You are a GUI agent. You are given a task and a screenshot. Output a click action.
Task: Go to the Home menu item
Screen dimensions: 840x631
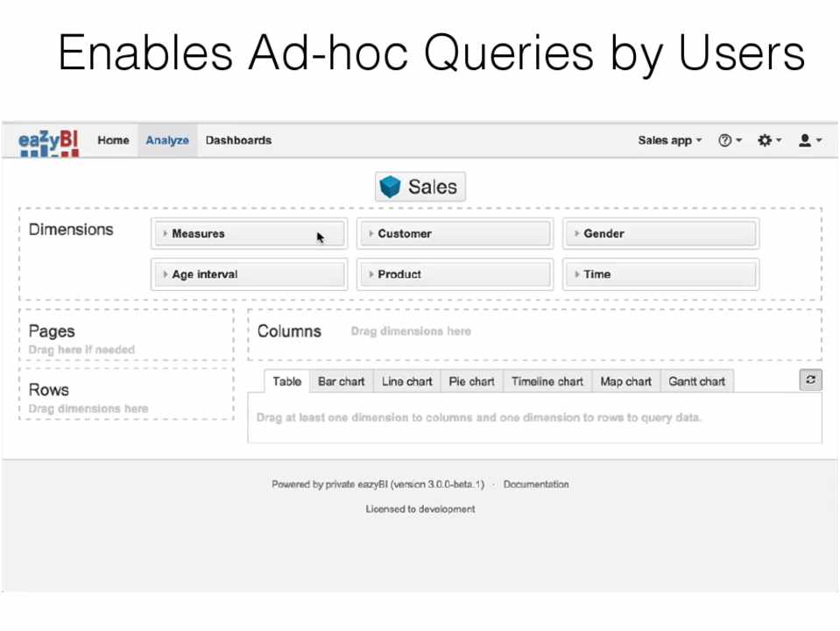pos(113,140)
